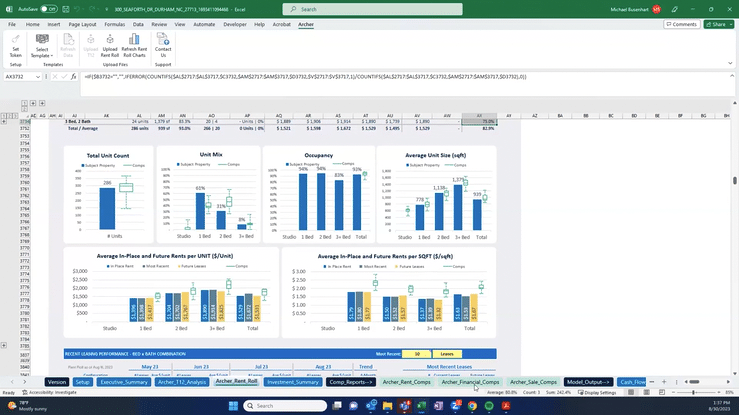The width and height of the screenshot is (739, 415).
Task: Open the Select Template dropdown
Action: [42, 46]
